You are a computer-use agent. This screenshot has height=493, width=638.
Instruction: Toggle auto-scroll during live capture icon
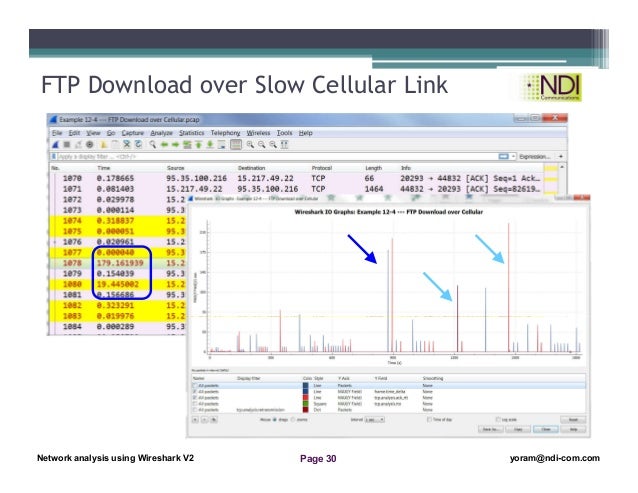tap(222, 144)
